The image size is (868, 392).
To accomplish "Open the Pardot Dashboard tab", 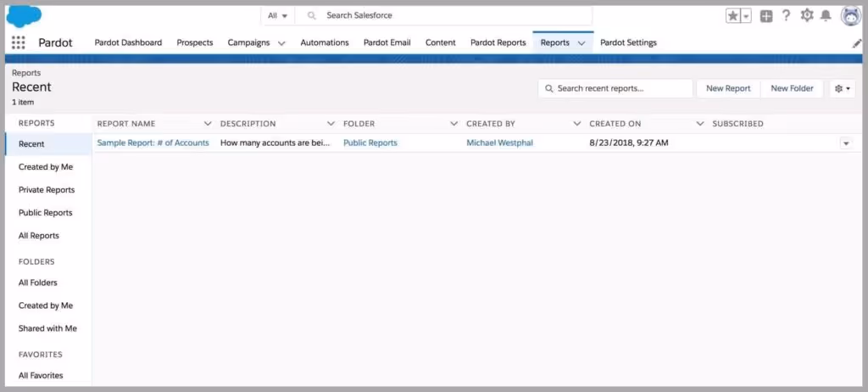I will (129, 42).
